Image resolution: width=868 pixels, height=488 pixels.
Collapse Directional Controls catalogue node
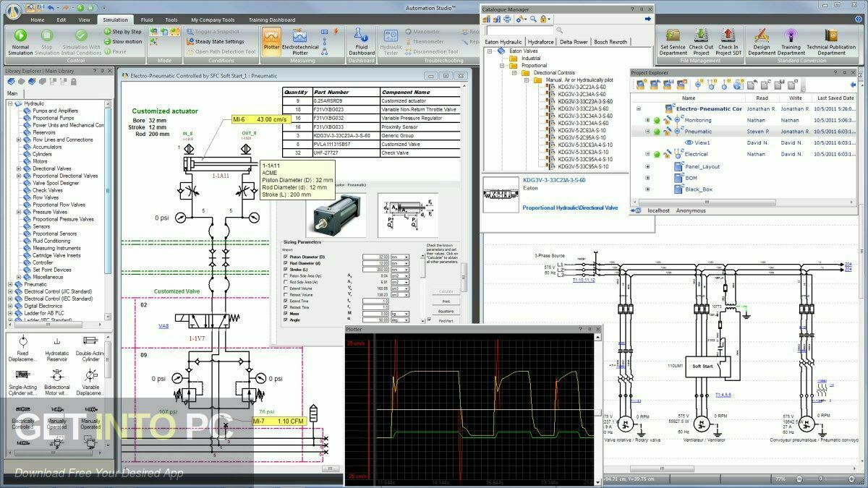coord(514,72)
